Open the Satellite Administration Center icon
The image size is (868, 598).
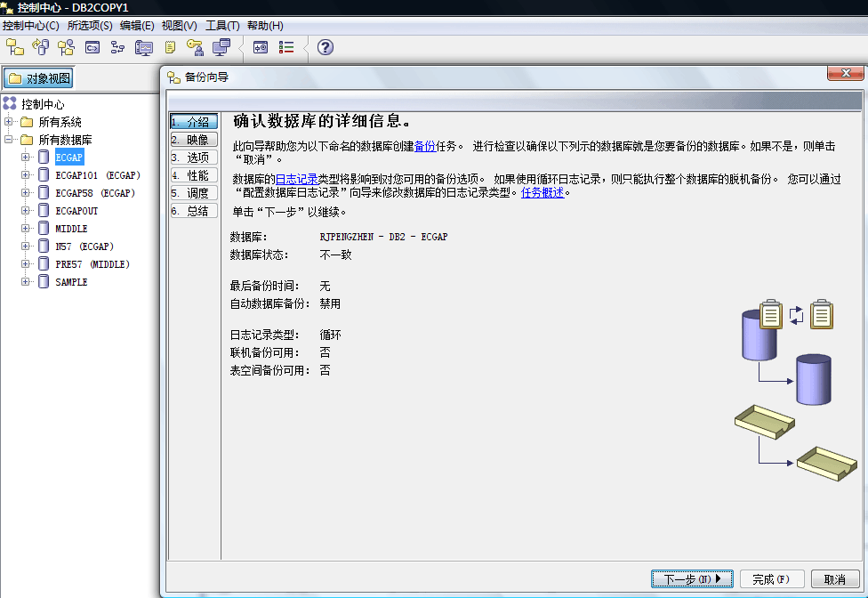tap(67, 48)
